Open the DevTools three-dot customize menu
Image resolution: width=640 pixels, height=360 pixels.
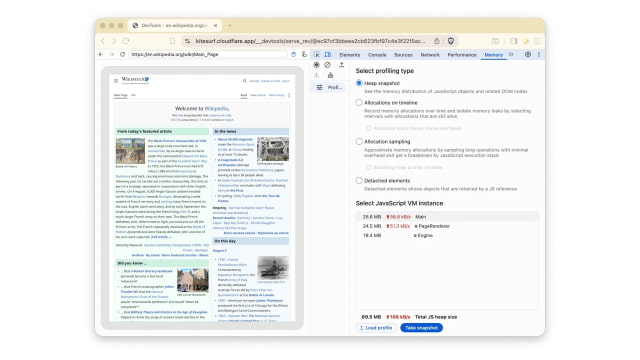(x=539, y=54)
